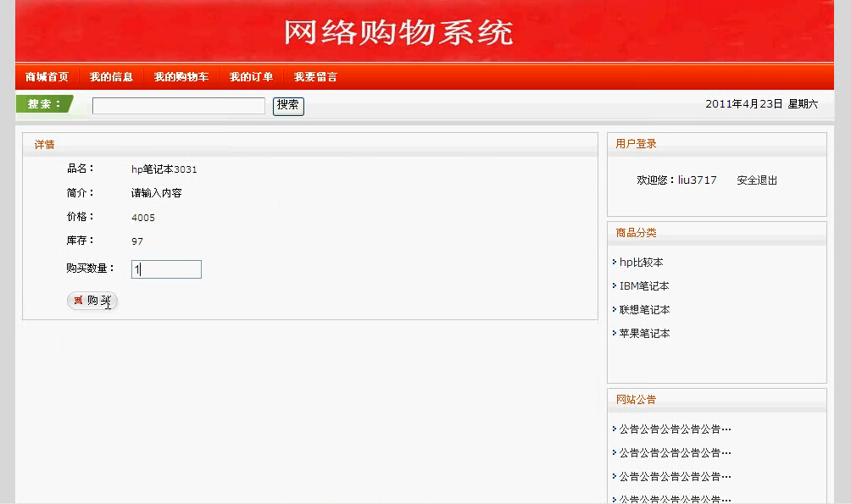Open the third 公告 announcement link
Screen dimensions: 851x504
(x=676, y=477)
